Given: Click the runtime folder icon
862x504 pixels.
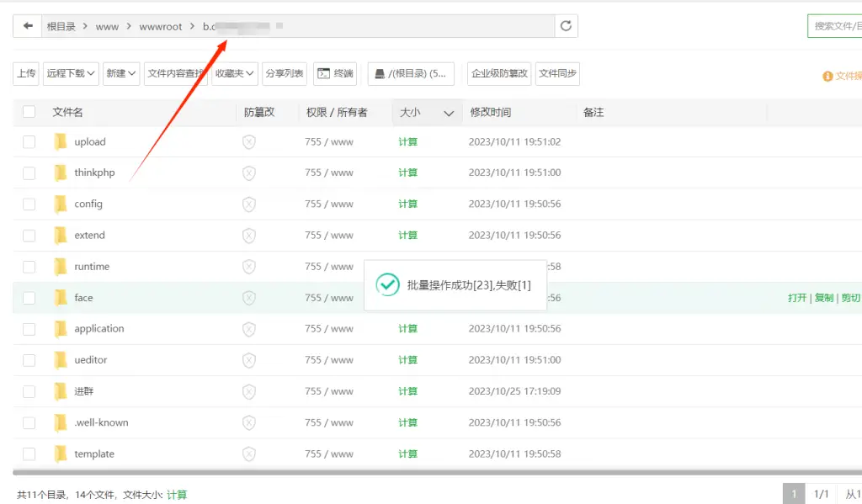Looking at the screenshot, I should pyautogui.click(x=61, y=267).
